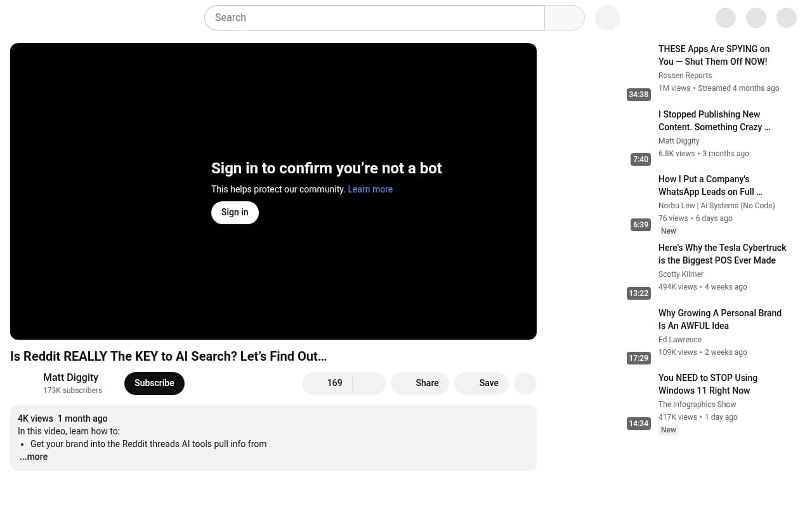Open the THESE Apps Are SPYING video
The height and width of the screenshot is (508, 812).
714,55
